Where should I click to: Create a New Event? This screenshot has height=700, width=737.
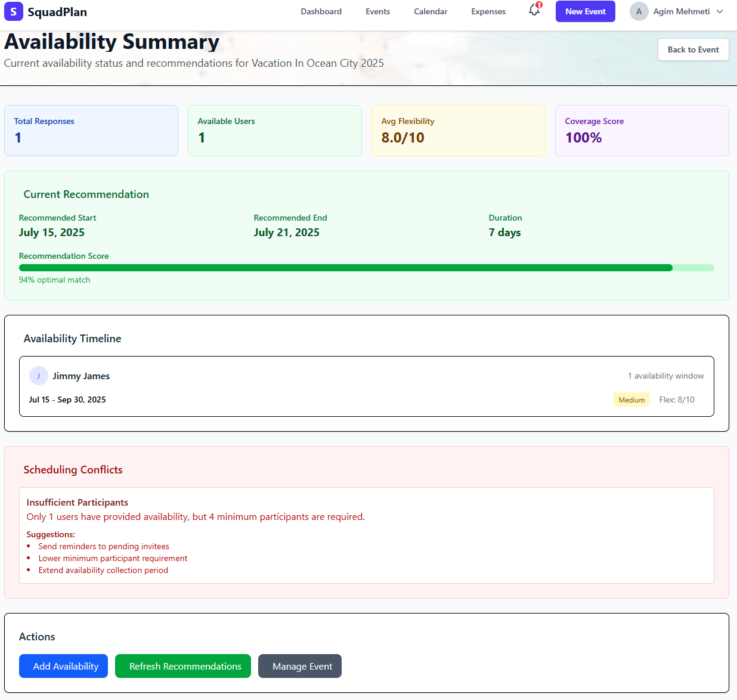click(x=585, y=11)
